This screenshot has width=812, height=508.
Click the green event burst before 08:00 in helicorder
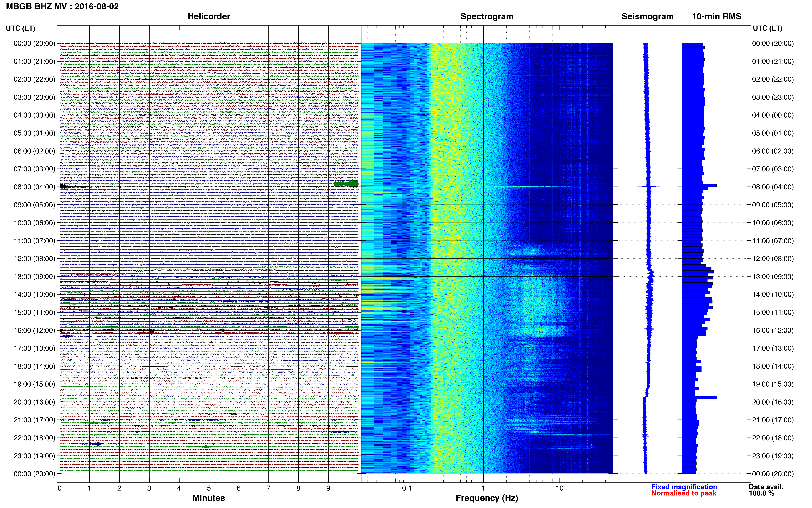pyautogui.click(x=346, y=183)
